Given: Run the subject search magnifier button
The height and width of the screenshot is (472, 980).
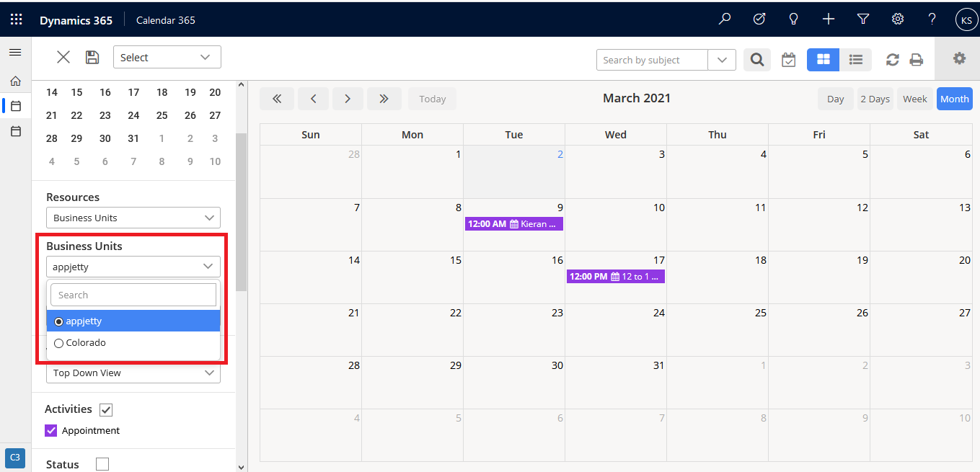Looking at the screenshot, I should (757, 60).
